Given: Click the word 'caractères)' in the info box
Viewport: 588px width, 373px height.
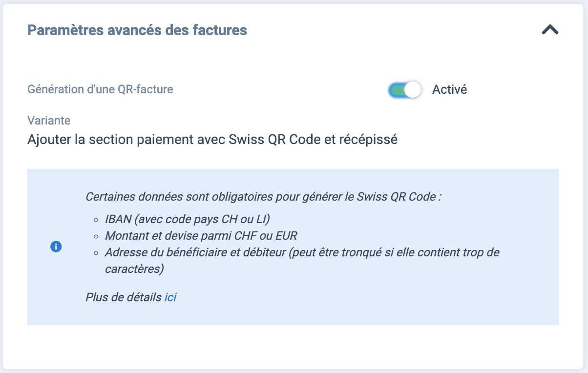Looking at the screenshot, I should click(x=134, y=269).
